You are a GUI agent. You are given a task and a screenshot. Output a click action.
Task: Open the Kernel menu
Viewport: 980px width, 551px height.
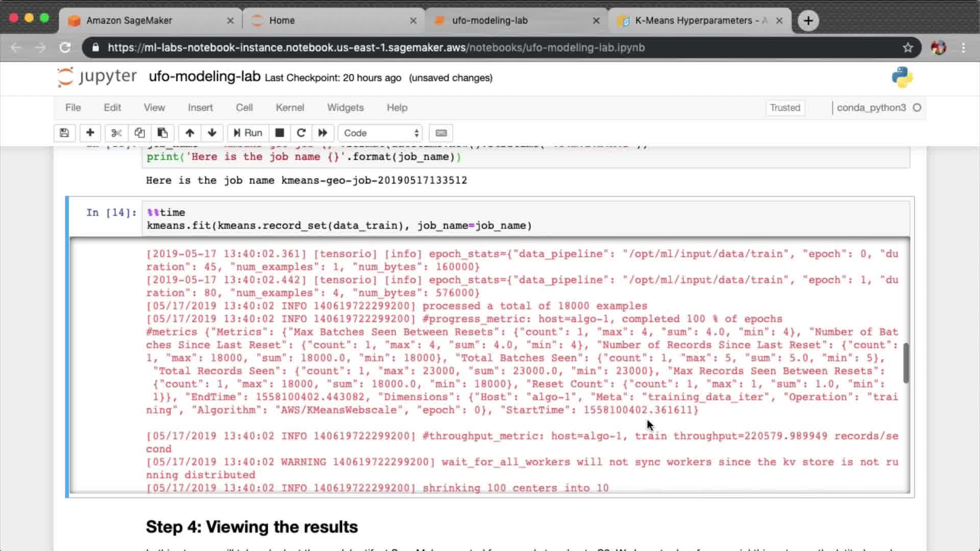pyautogui.click(x=289, y=108)
